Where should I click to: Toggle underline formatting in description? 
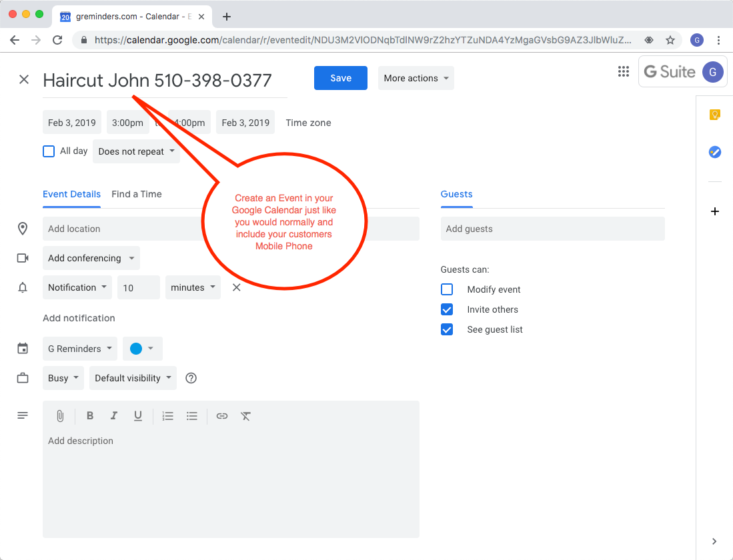click(137, 415)
